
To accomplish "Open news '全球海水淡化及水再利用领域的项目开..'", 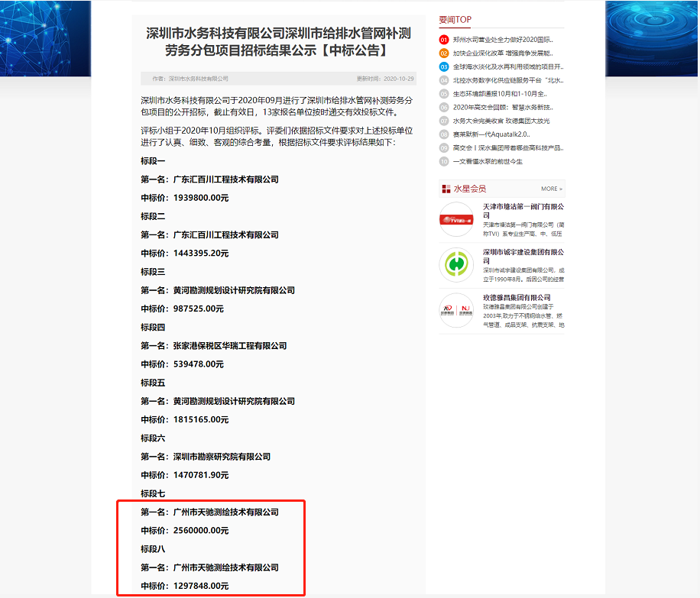I will coord(507,67).
